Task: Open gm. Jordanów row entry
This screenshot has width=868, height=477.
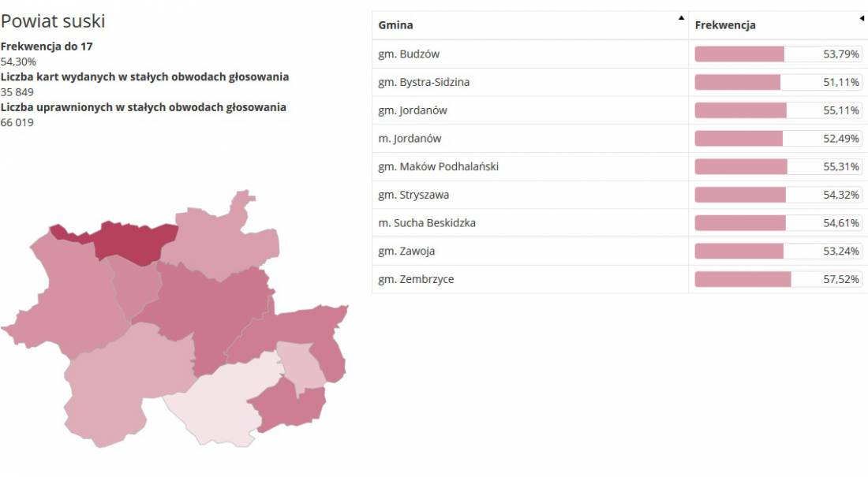Action: 620,110
